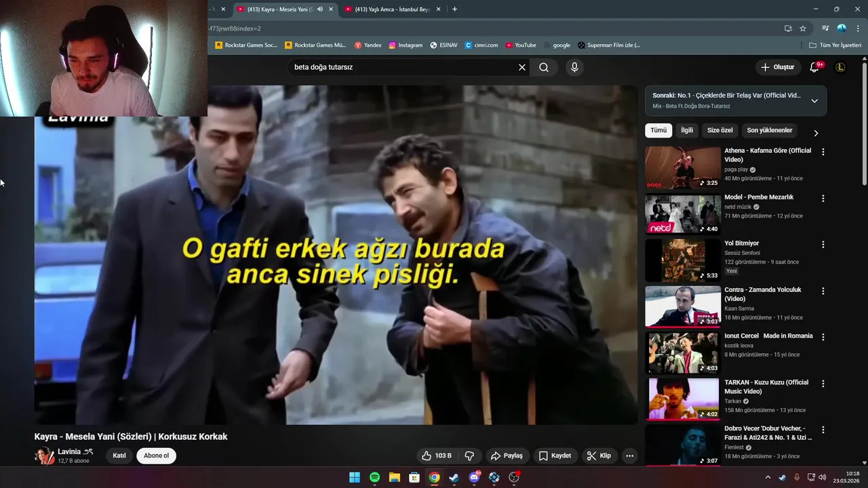Open a new tab with plus button
Viewport: 868px width, 488px height.
(454, 9)
